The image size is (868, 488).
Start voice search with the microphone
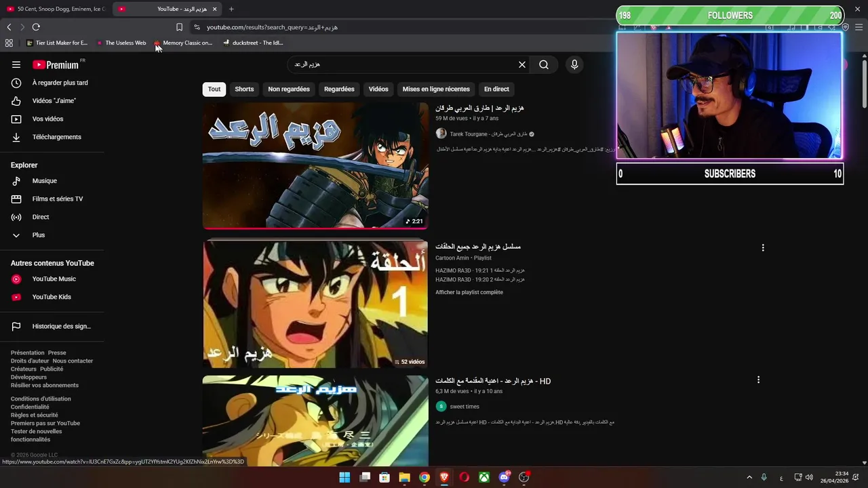tap(574, 64)
